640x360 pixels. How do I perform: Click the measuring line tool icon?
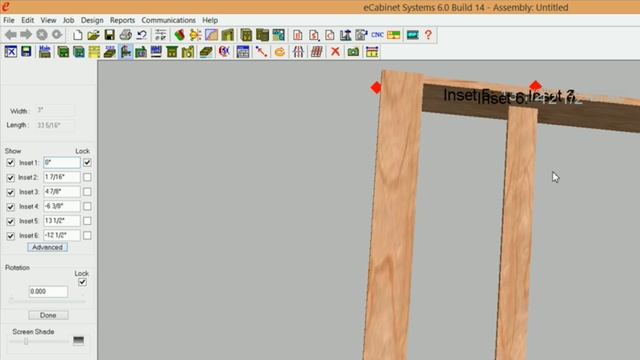pyautogui.click(x=261, y=52)
